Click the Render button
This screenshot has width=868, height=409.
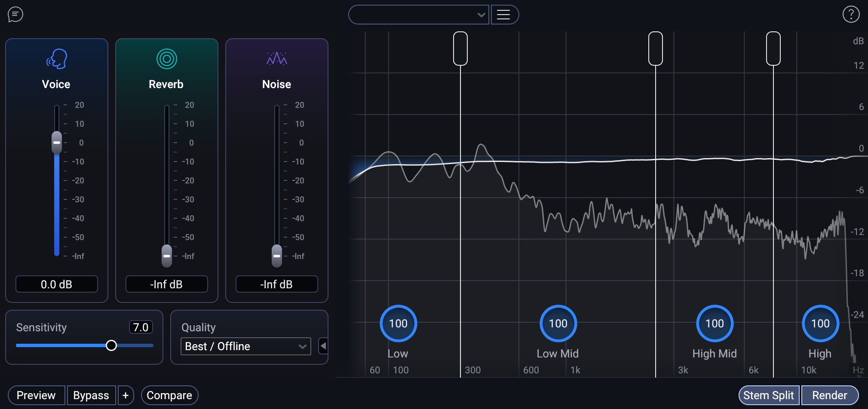point(829,395)
